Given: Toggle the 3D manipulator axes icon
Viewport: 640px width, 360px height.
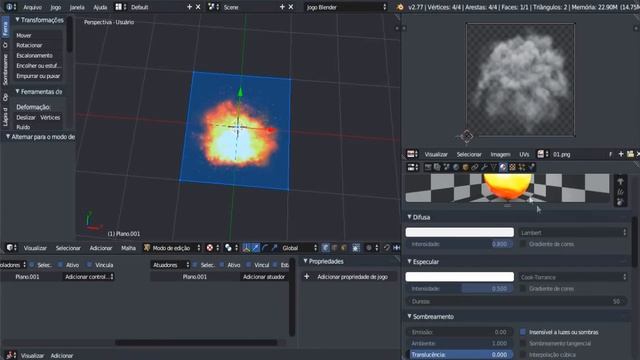Looking at the screenshot, I should pyautogui.click(x=247, y=248).
